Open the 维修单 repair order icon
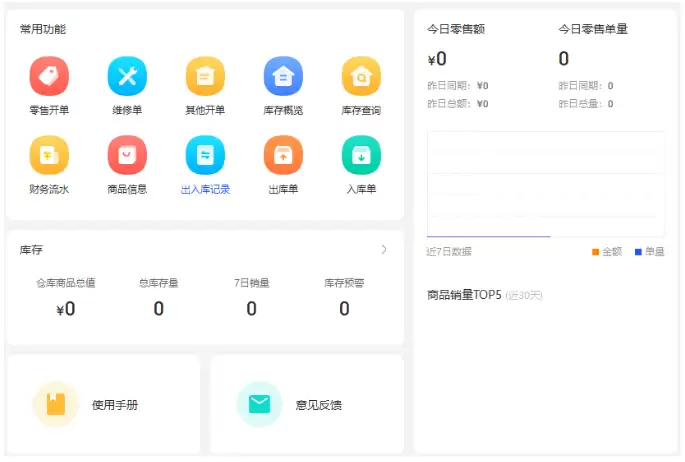Image resolution: width=685 pixels, height=462 pixels. coord(127,76)
